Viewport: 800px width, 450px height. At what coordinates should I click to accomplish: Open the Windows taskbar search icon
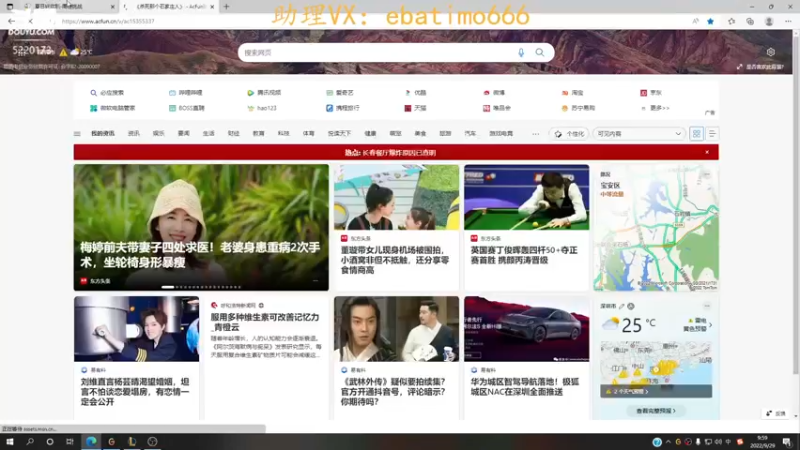pyautogui.click(x=30, y=442)
